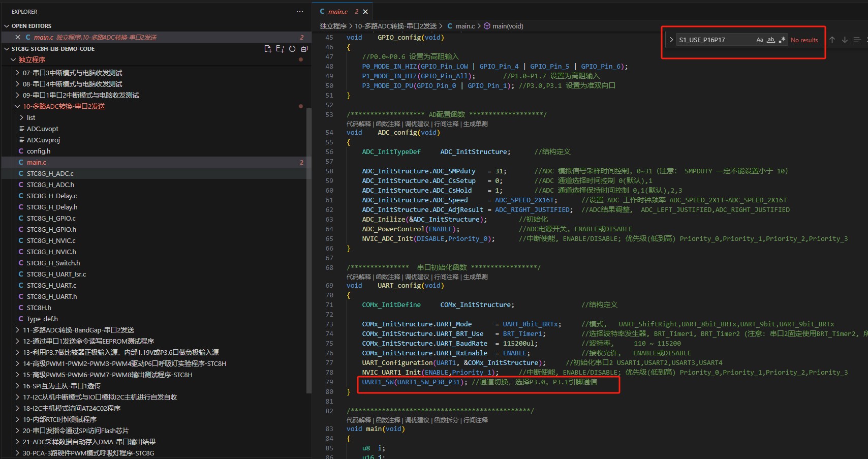Collapse all folders in Explorer

(x=304, y=49)
